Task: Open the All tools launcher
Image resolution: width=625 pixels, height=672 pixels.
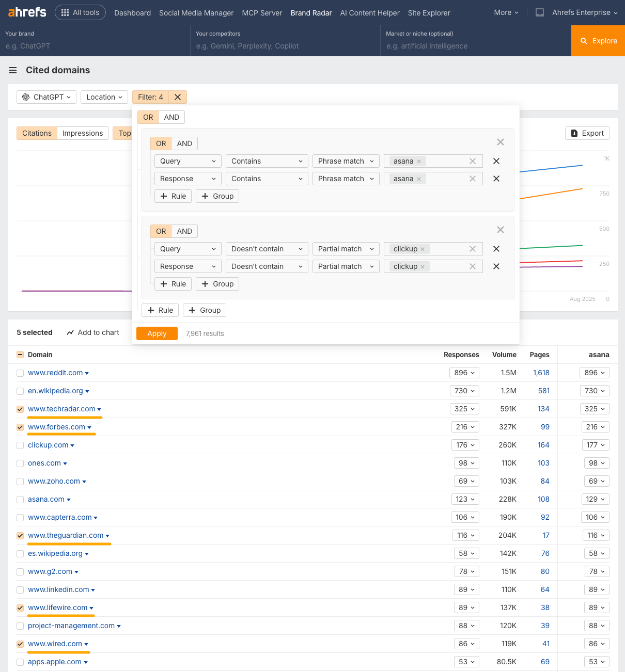Action: [x=80, y=12]
